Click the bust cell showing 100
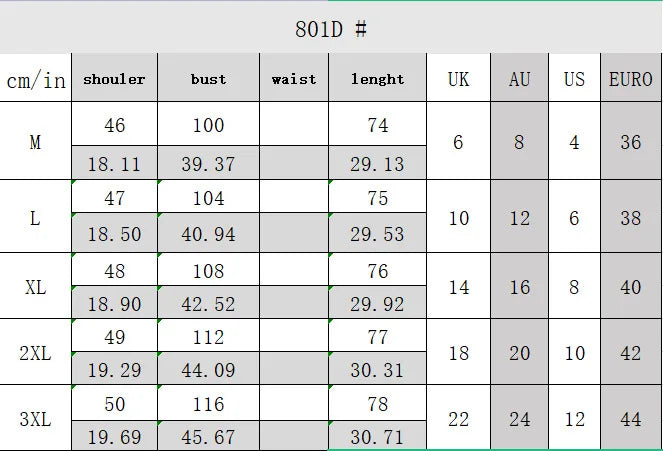663x451 pixels. pos(208,126)
